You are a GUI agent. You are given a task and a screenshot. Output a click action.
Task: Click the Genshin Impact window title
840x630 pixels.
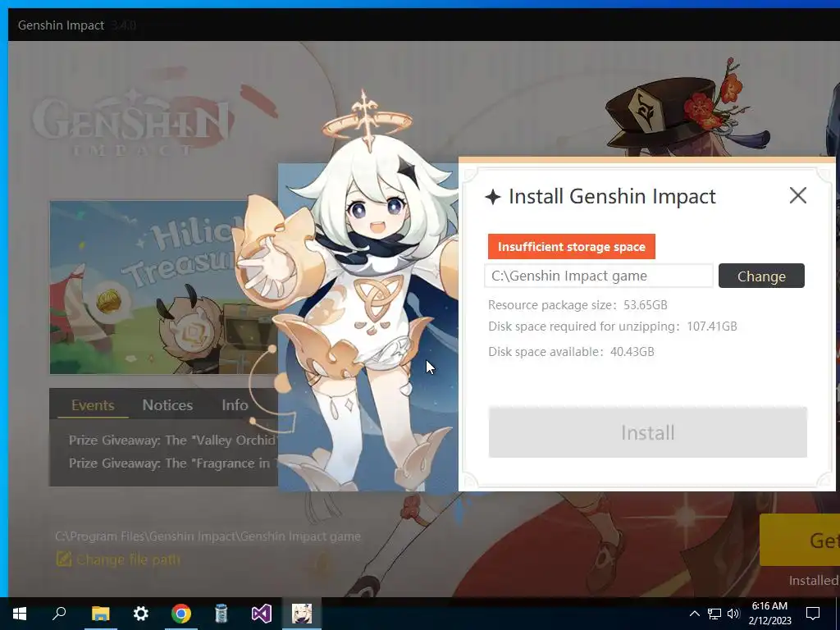[x=61, y=25]
